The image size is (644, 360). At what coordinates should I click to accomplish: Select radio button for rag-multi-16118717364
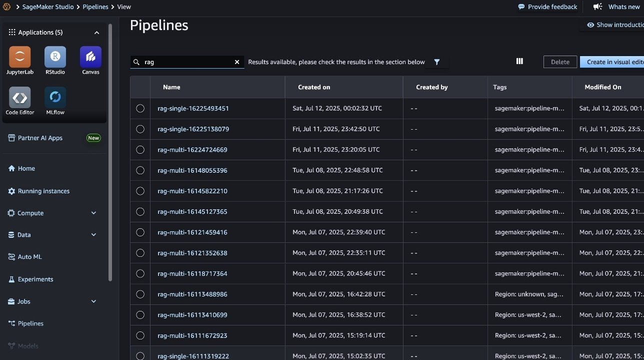click(140, 273)
